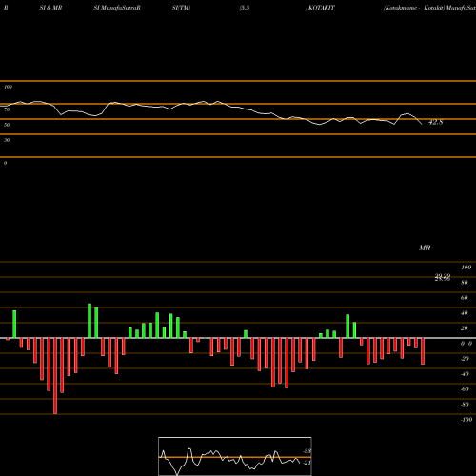Click the 'MR' panel label
This screenshot has width=476, height=476.
pos(425,248)
